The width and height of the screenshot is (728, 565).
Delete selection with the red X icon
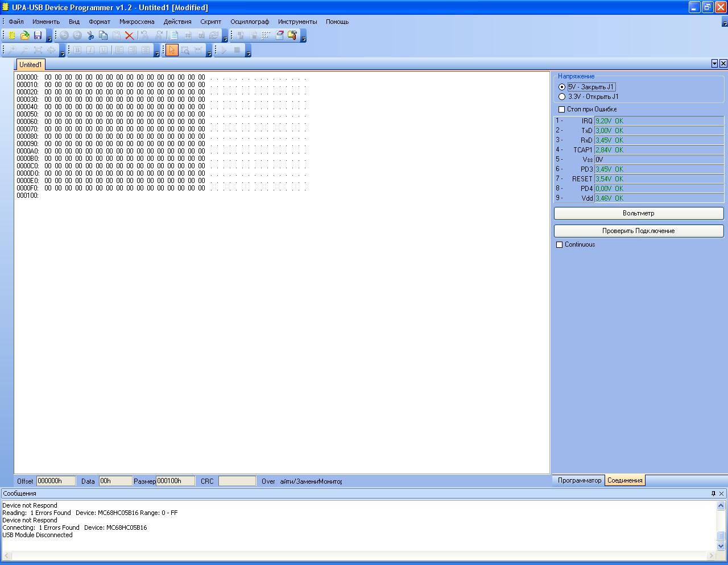pyautogui.click(x=130, y=35)
